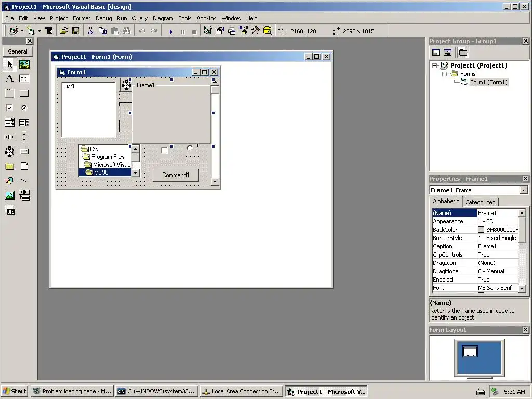This screenshot has width=532, height=399.
Task: Click the Start button on taskbar
Action: pyautogui.click(x=15, y=391)
